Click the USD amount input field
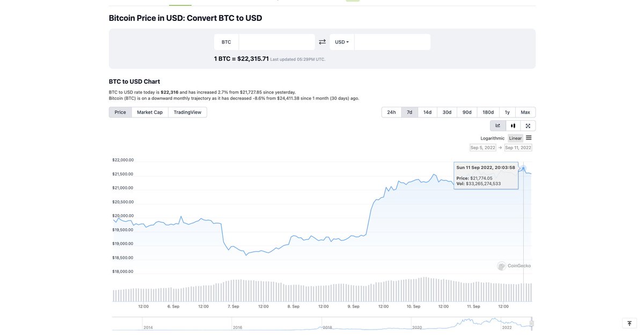Viewport: 644px width, 336px height. pyautogui.click(x=392, y=42)
